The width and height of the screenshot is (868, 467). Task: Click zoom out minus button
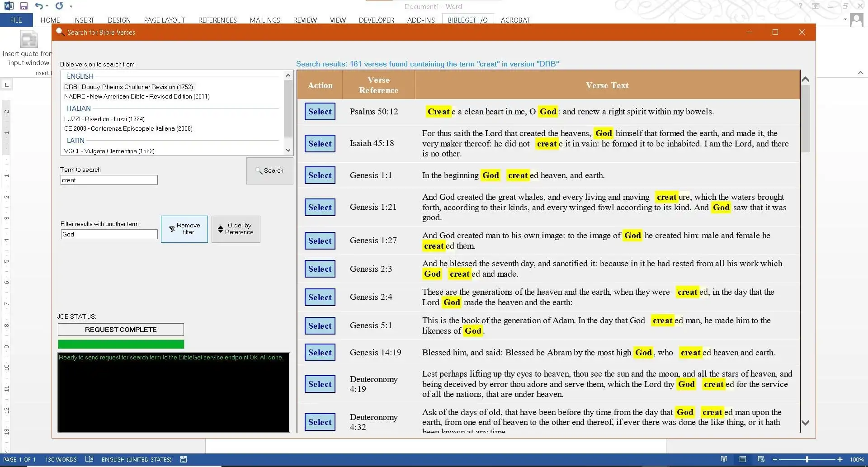775,459
